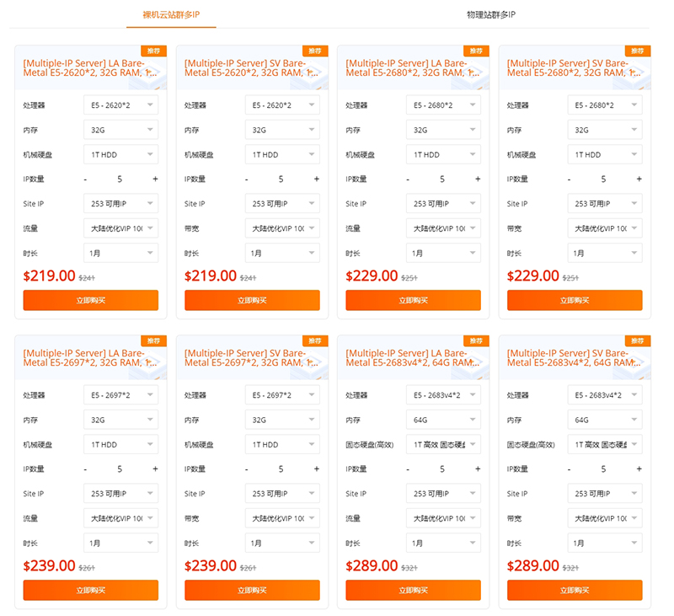Expand memory dropdown on SV E5-2680 card
This screenshot has width=674, height=616.
605,130
